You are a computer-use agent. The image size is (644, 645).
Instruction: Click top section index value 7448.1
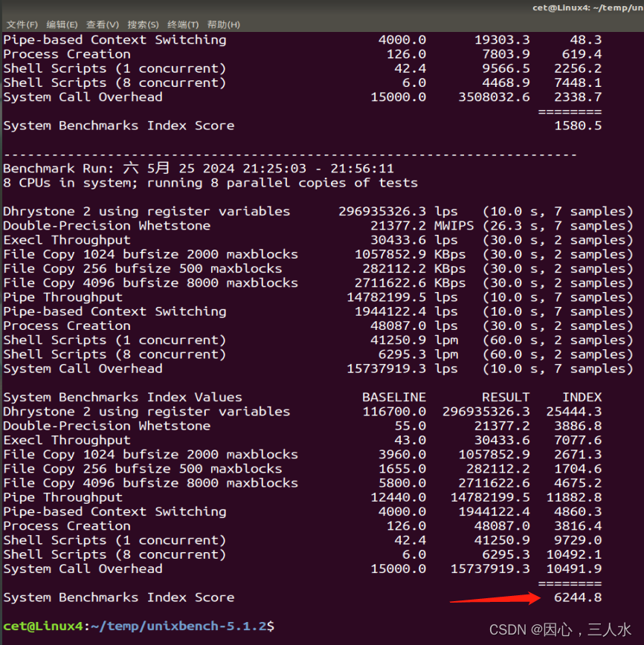[x=578, y=82]
